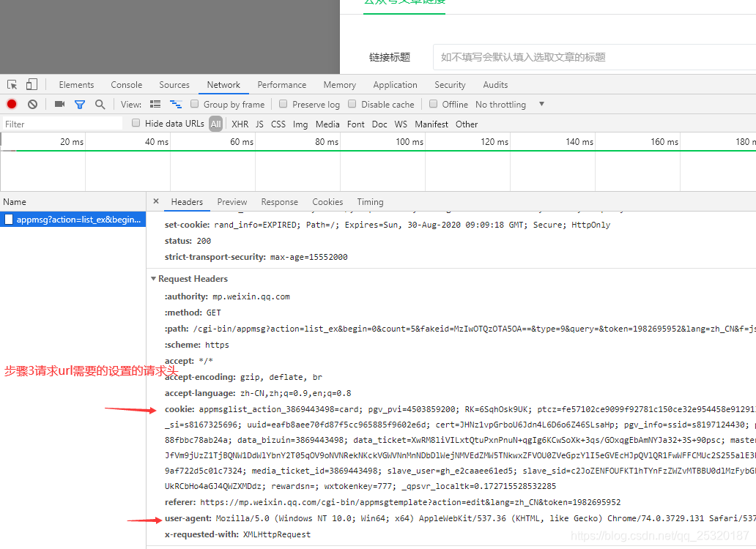The width and height of the screenshot is (756, 549).
Task: Open the Application panel
Action: [395, 85]
